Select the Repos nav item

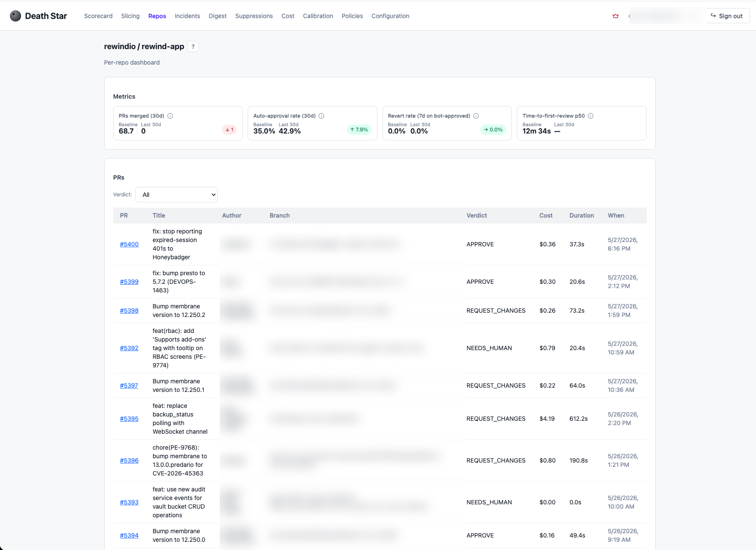pos(157,16)
